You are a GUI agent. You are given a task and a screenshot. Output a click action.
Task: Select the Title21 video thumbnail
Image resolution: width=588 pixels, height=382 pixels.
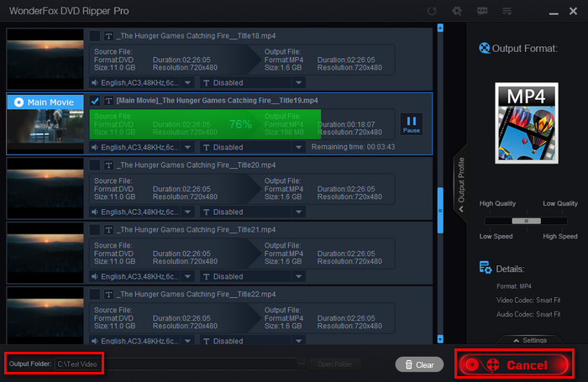click(x=45, y=253)
